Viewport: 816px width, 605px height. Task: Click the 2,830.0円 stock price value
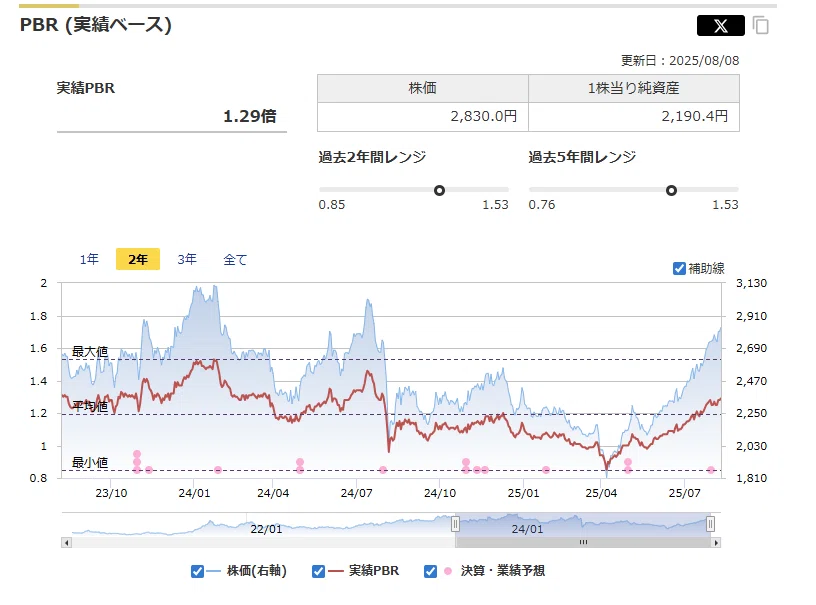[483, 116]
